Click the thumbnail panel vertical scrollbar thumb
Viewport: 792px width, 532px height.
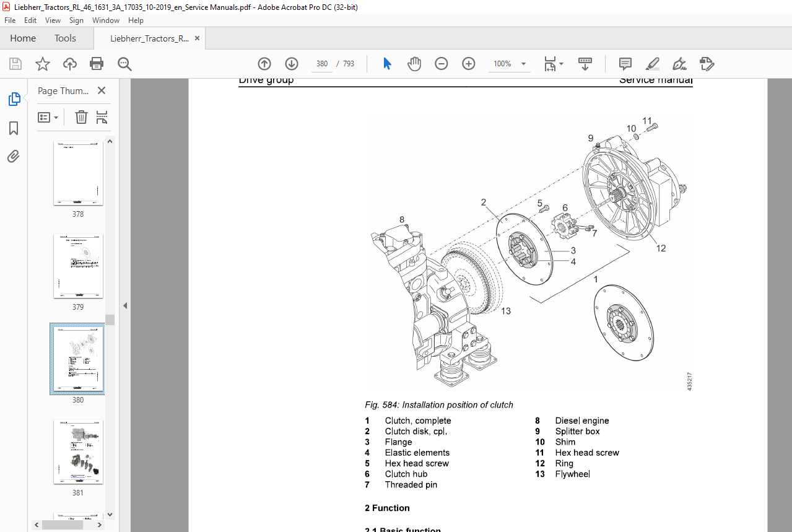click(x=110, y=320)
